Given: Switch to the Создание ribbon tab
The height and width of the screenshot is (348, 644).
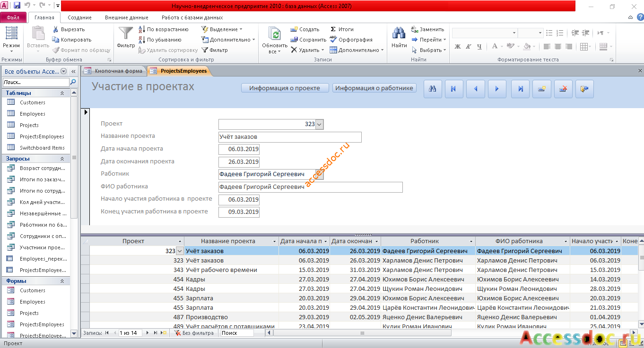Looking at the screenshot, I should [x=79, y=17].
